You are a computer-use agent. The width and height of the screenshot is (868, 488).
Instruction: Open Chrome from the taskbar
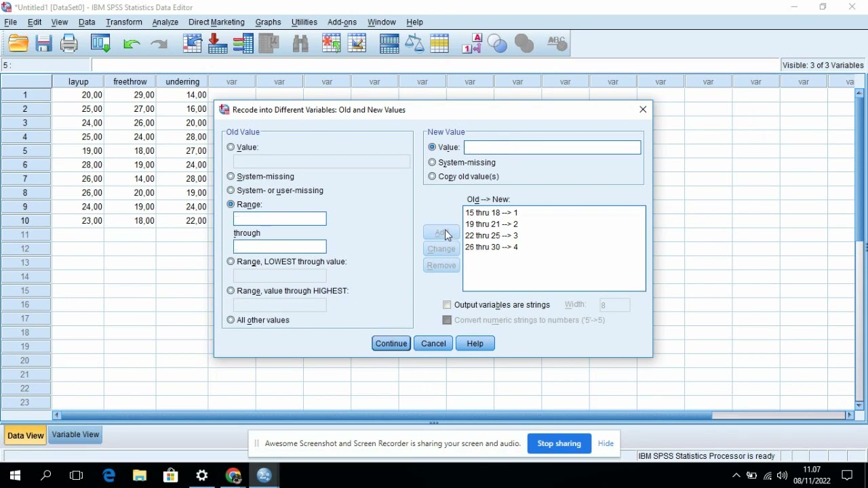pos(233,476)
